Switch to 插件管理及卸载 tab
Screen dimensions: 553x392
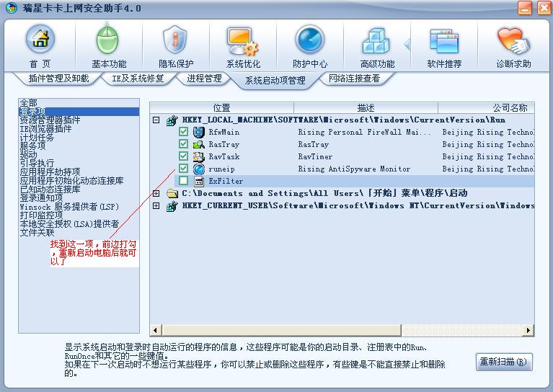[x=58, y=79]
